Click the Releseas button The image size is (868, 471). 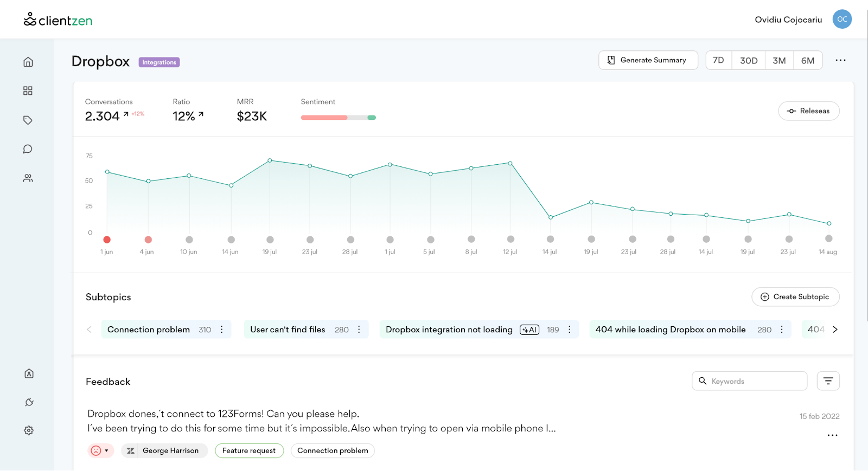coord(809,111)
